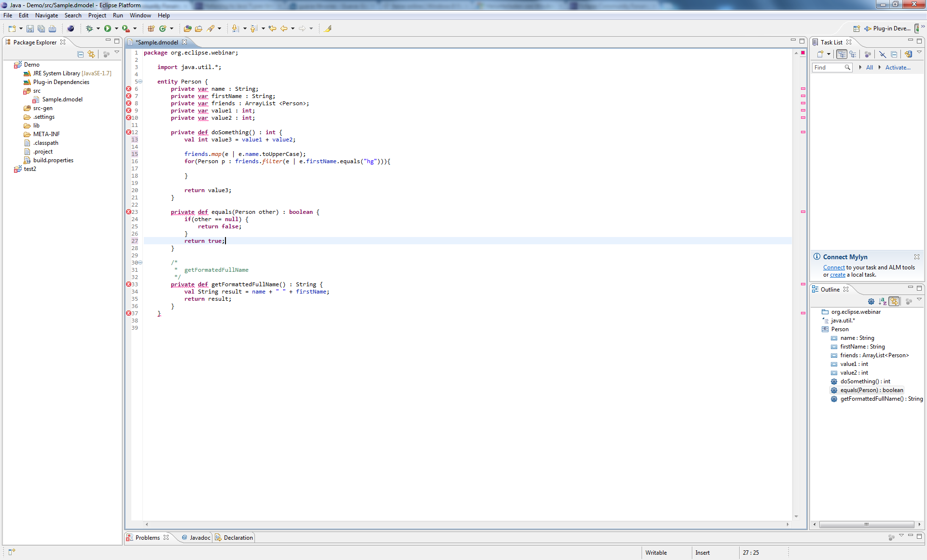Click the Outline alphabetical sort icon
The width and height of the screenshot is (927, 560).
tap(883, 301)
